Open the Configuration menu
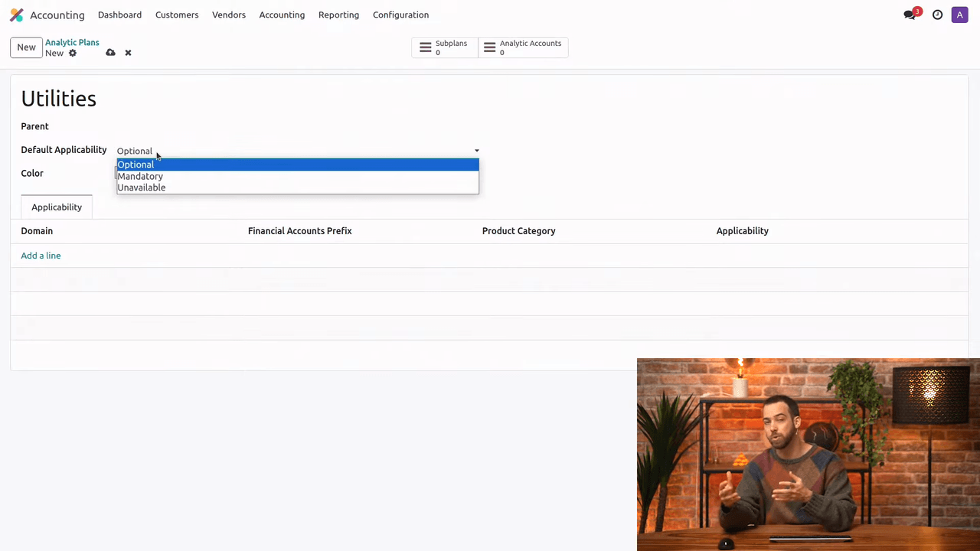The width and height of the screenshot is (980, 551). pyautogui.click(x=400, y=15)
